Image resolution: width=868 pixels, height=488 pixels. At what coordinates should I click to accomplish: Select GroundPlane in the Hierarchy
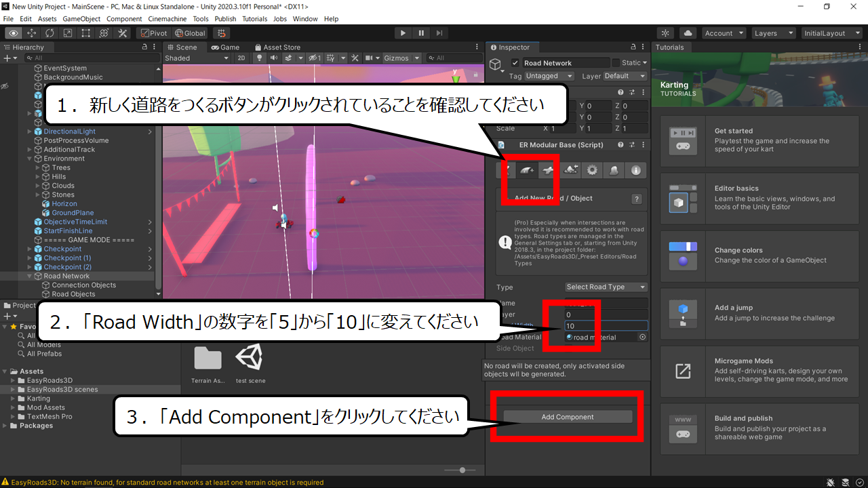(73, 213)
